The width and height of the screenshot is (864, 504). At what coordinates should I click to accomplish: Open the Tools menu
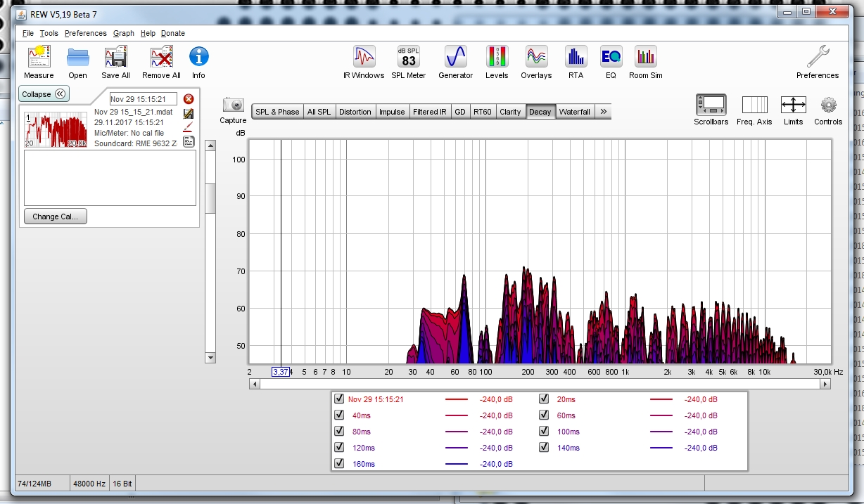click(x=49, y=33)
